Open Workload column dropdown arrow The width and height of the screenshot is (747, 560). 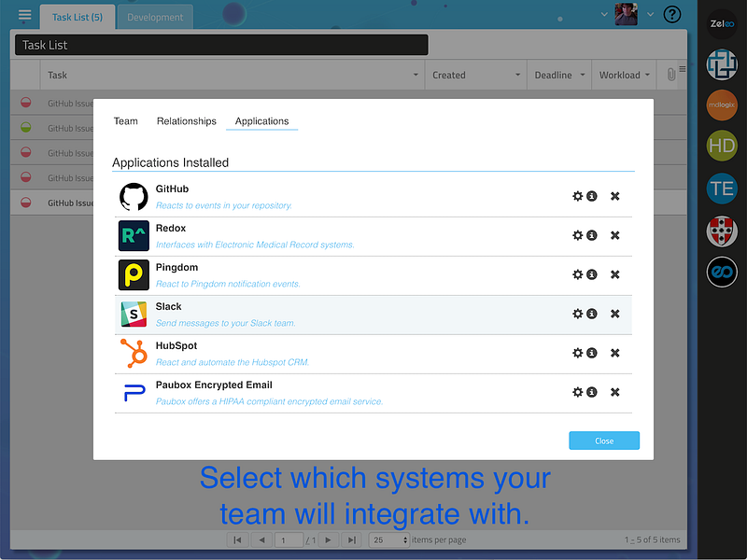click(647, 75)
